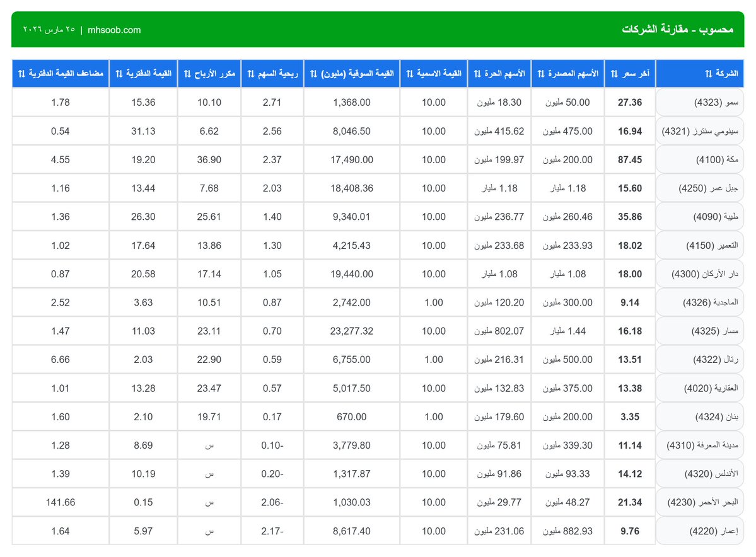Click sort arrows beside مكرر الأرباح

pos(187,74)
